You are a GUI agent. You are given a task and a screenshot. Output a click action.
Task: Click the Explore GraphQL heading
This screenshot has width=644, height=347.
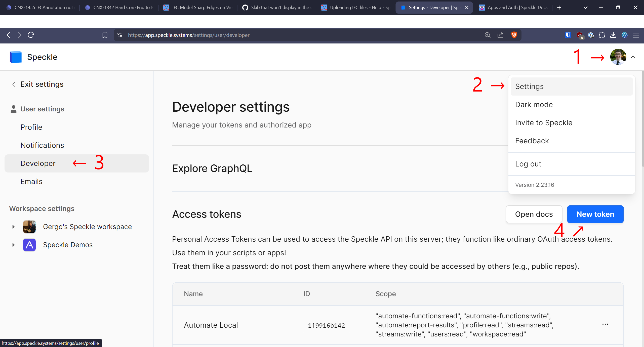[x=212, y=168]
